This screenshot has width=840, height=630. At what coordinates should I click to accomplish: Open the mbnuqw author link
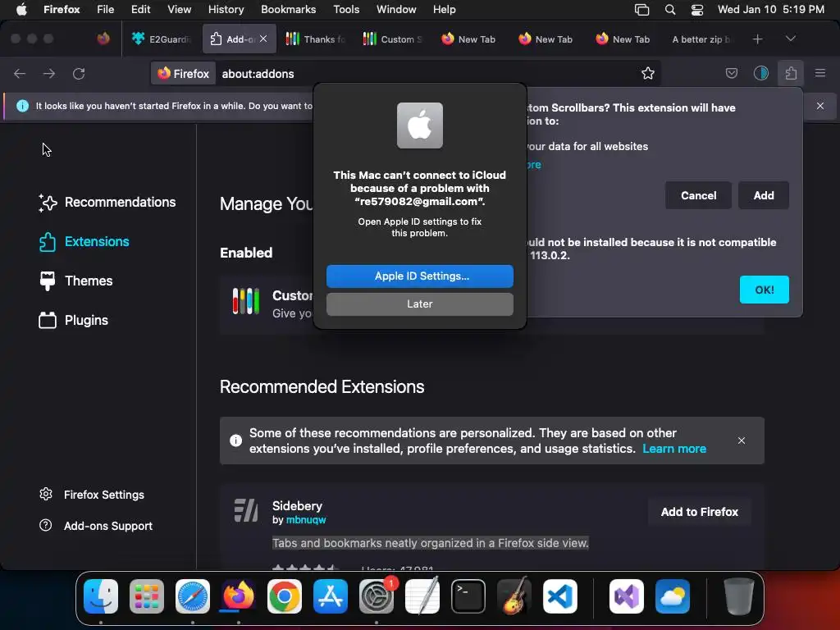pyautogui.click(x=306, y=519)
